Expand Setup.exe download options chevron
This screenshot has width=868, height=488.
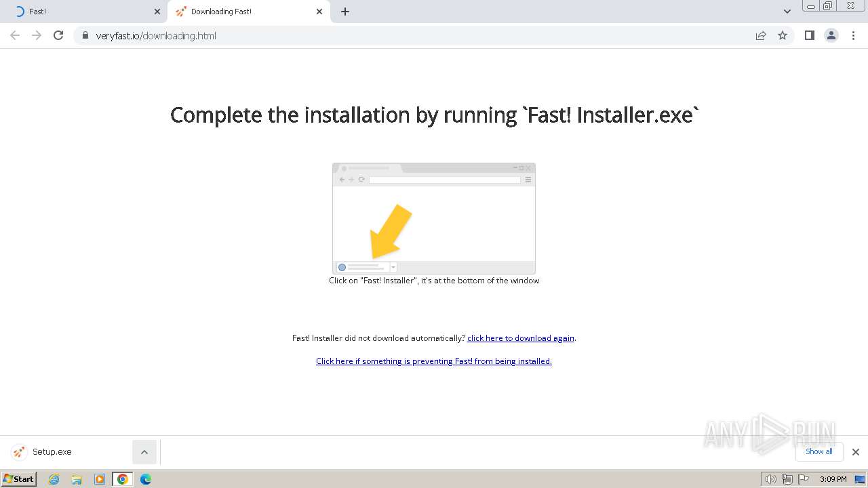click(x=144, y=452)
